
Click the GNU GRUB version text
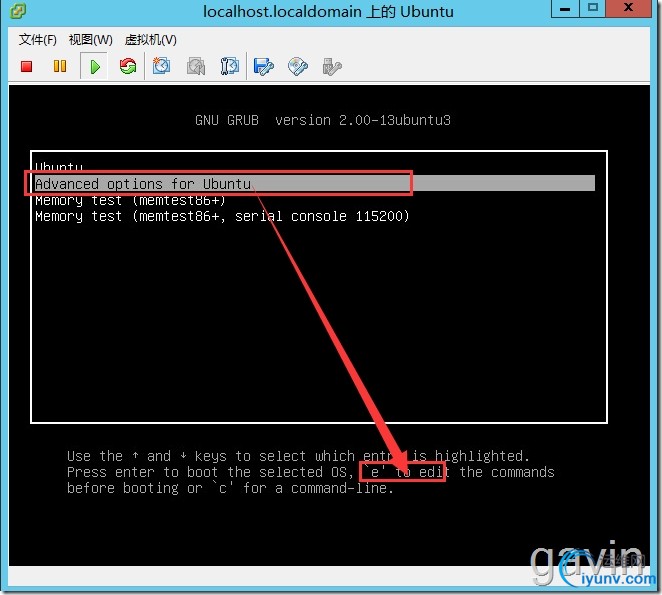(323, 120)
